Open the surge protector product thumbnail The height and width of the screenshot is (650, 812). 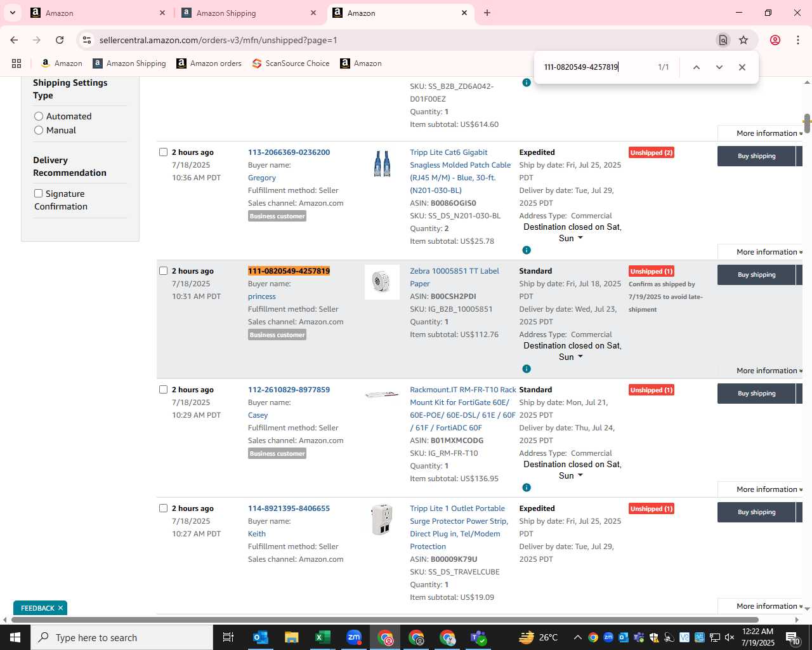point(382,519)
